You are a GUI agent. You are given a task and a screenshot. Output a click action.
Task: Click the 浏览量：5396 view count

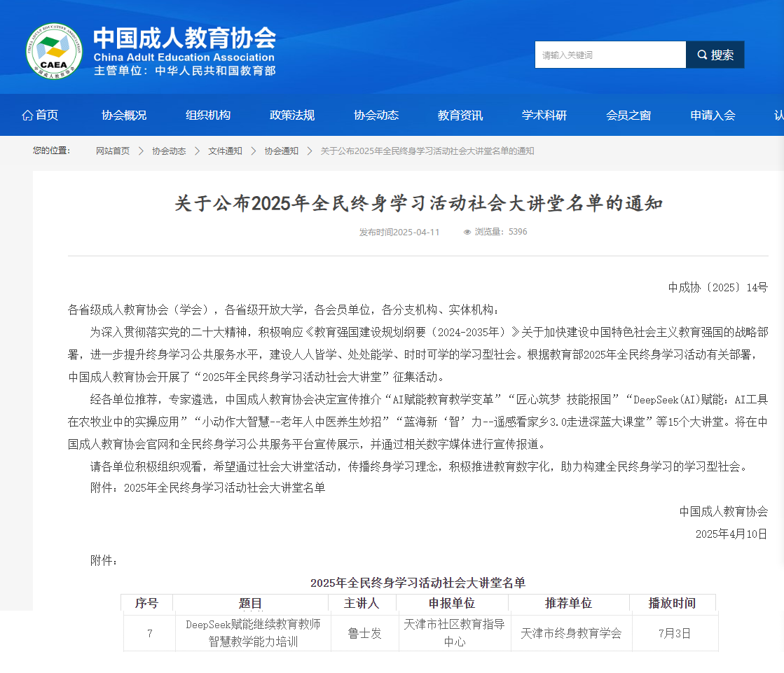[x=495, y=232]
